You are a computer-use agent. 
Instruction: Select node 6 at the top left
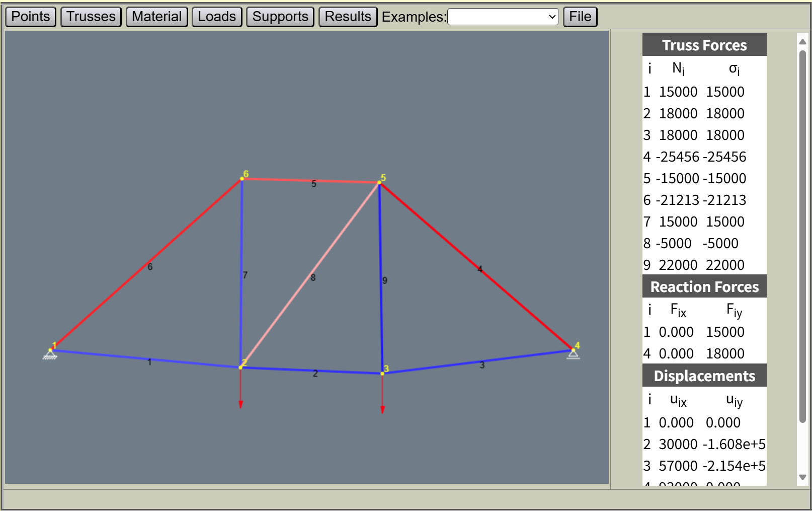[x=242, y=179]
